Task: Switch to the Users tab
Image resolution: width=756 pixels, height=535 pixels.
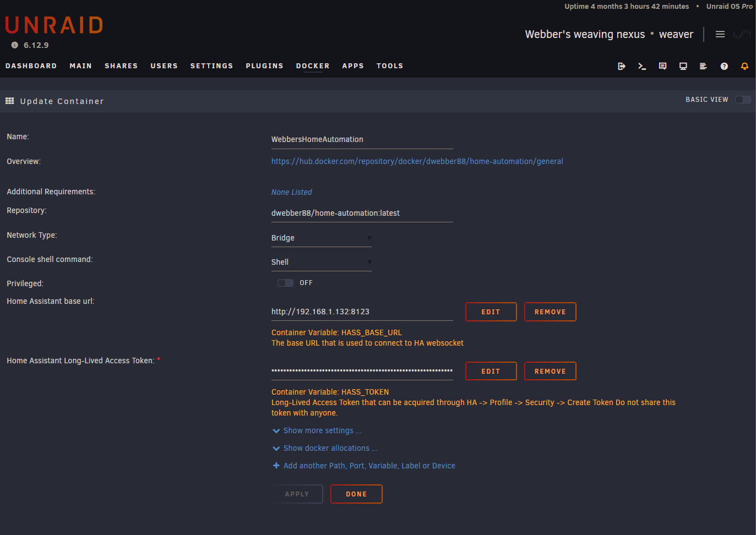Action: 164,66
